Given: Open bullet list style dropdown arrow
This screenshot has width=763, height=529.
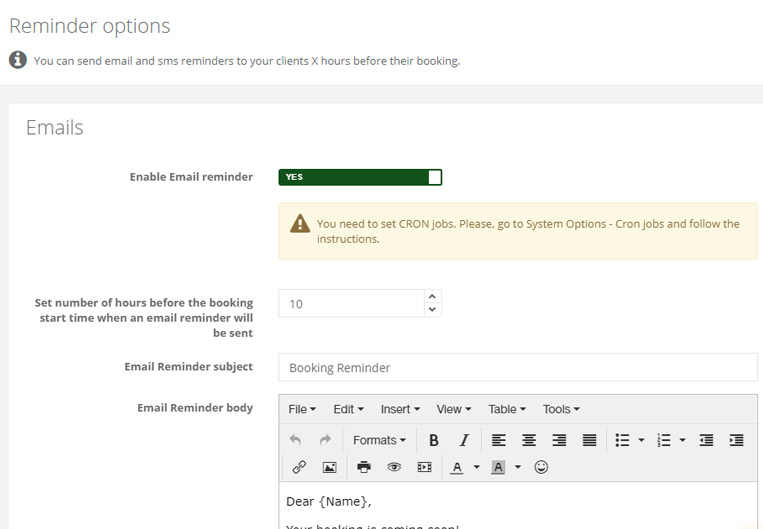Looking at the screenshot, I should click(x=641, y=440).
